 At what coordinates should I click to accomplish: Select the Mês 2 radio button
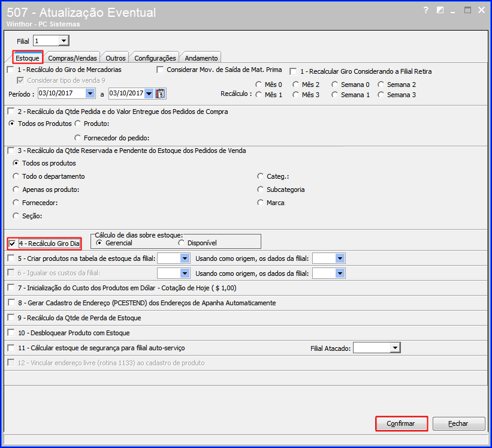pyautogui.click(x=295, y=85)
